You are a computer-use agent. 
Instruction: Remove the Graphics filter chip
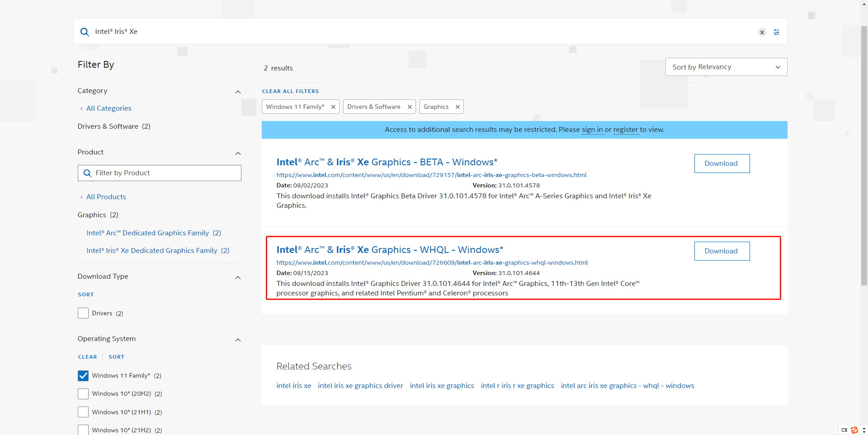[x=458, y=107]
